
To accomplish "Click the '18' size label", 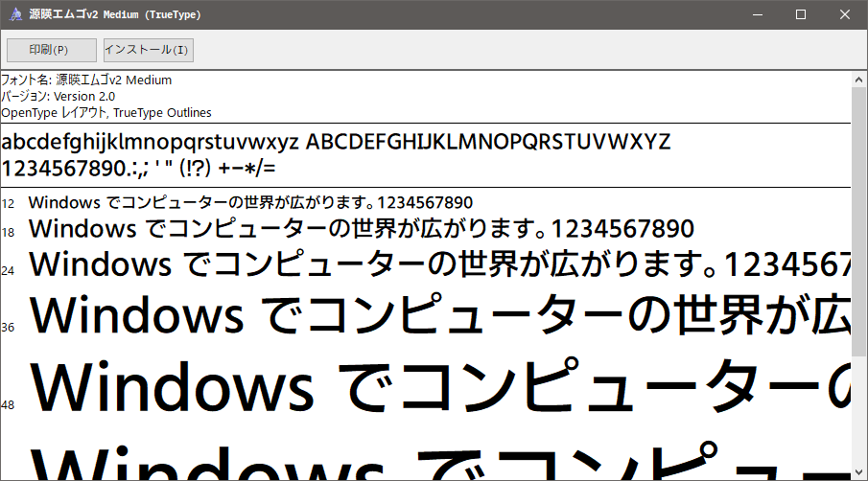I will coord(8,233).
